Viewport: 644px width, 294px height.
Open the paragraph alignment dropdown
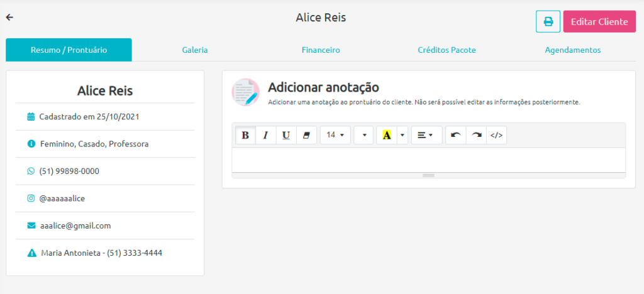(427, 135)
